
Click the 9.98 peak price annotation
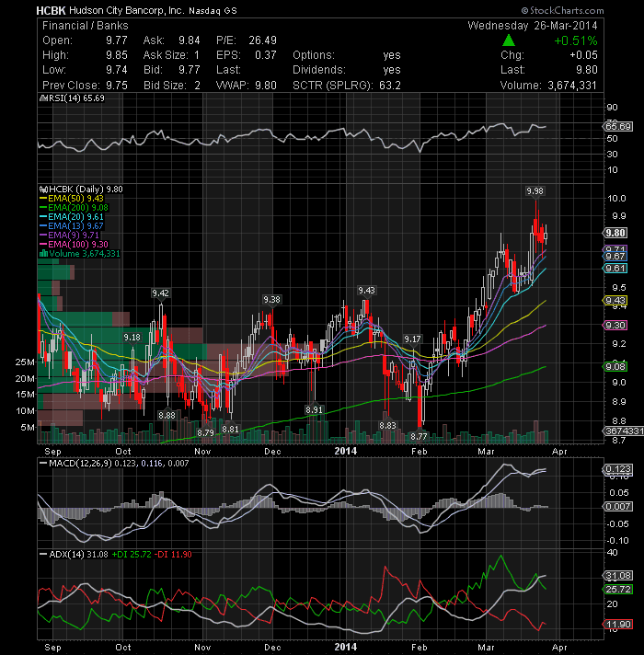click(535, 191)
